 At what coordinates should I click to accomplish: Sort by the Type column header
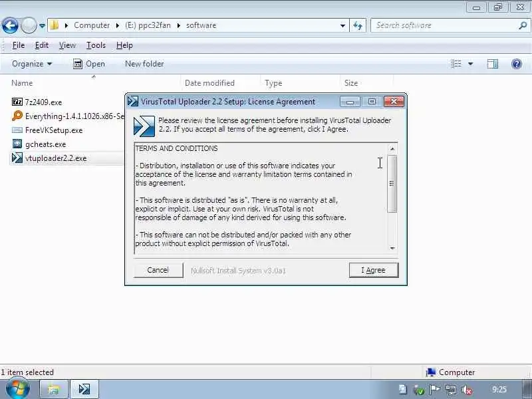coord(273,83)
